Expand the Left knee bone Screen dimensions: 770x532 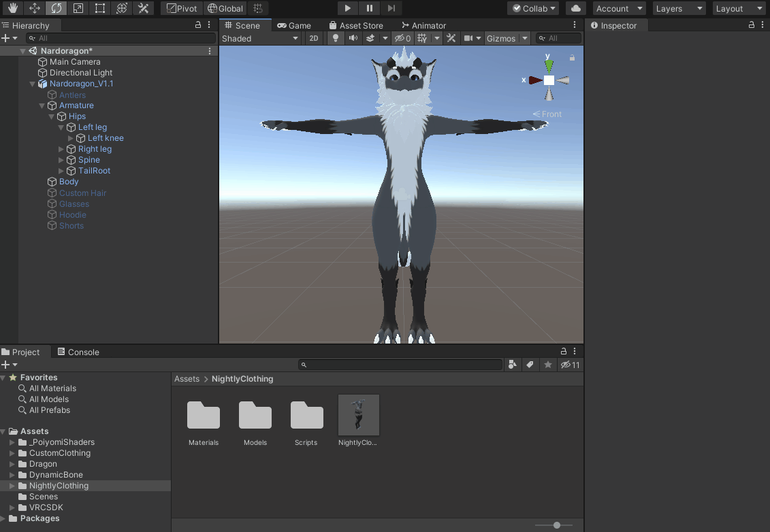tap(70, 138)
